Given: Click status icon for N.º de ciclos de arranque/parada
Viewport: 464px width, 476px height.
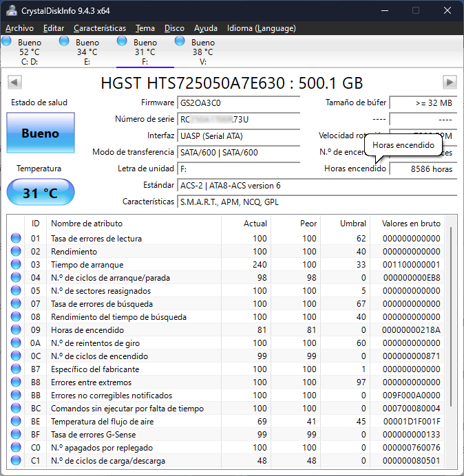Looking at the screenshot, I should (x=16, y=277).
